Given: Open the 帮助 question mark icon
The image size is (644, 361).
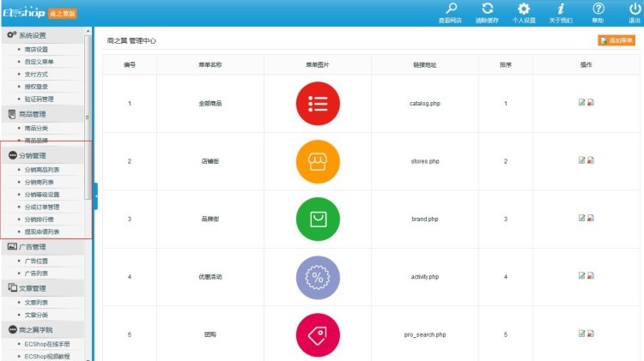Looking at the screenshot, I should click(598, 9).
